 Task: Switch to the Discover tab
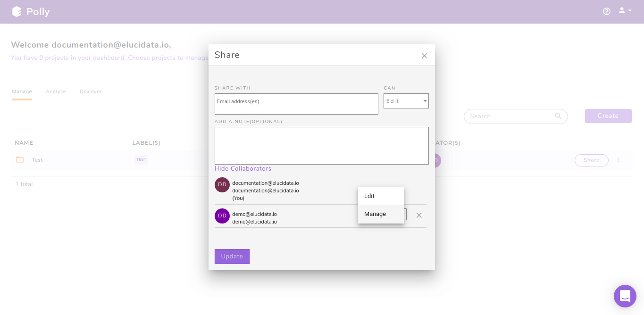point(90,91)
